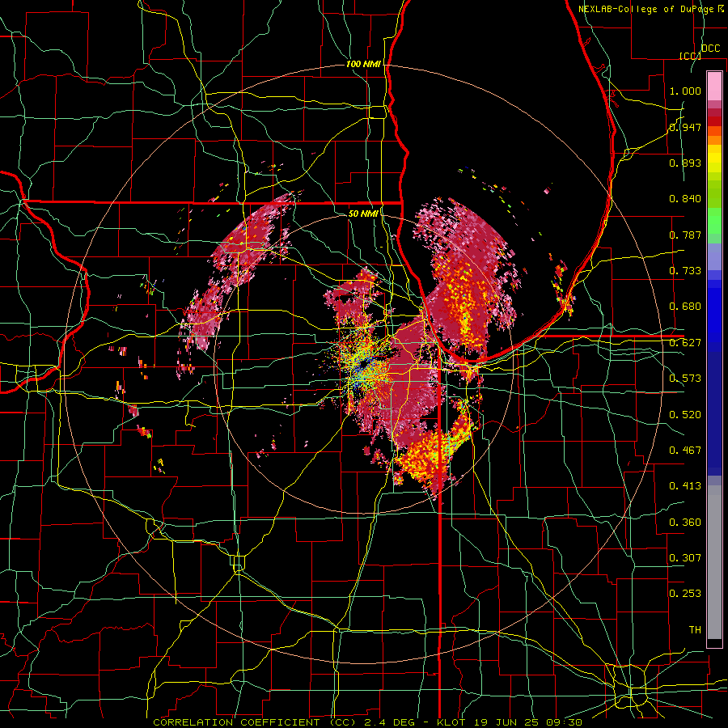Image resolution: width=728 pixels, height=728 pixels.
Task: Click the gray lower segment of the color bar
Action: tap(714, 562)
